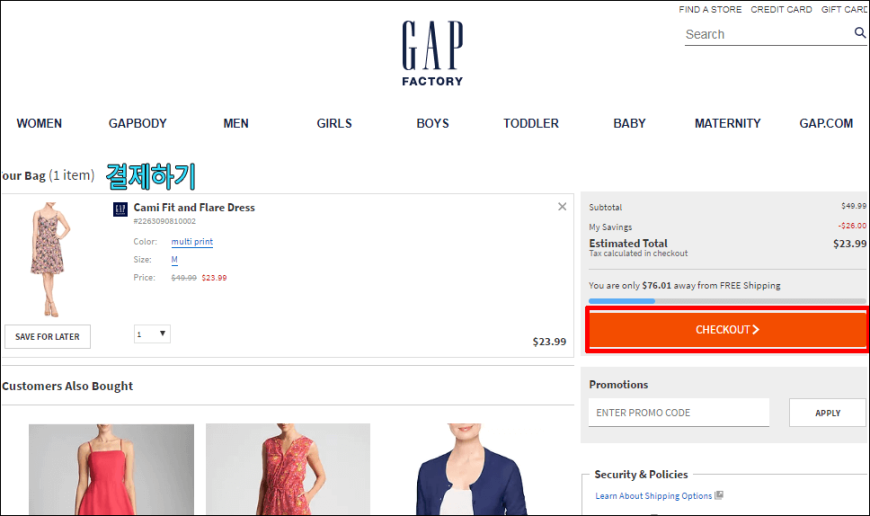
Task: Open external link icon next to Shipping Options
Action: pos(719,495)
